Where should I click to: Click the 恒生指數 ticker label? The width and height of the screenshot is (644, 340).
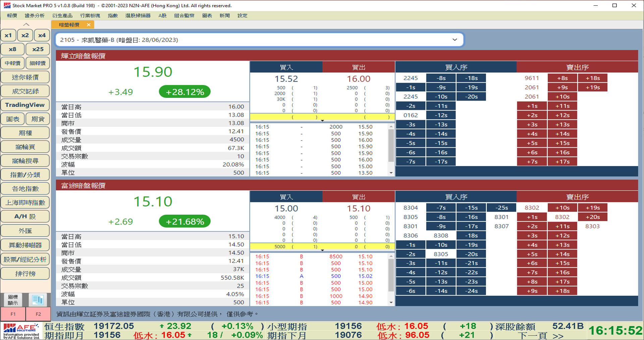click(x=64, y=327)
